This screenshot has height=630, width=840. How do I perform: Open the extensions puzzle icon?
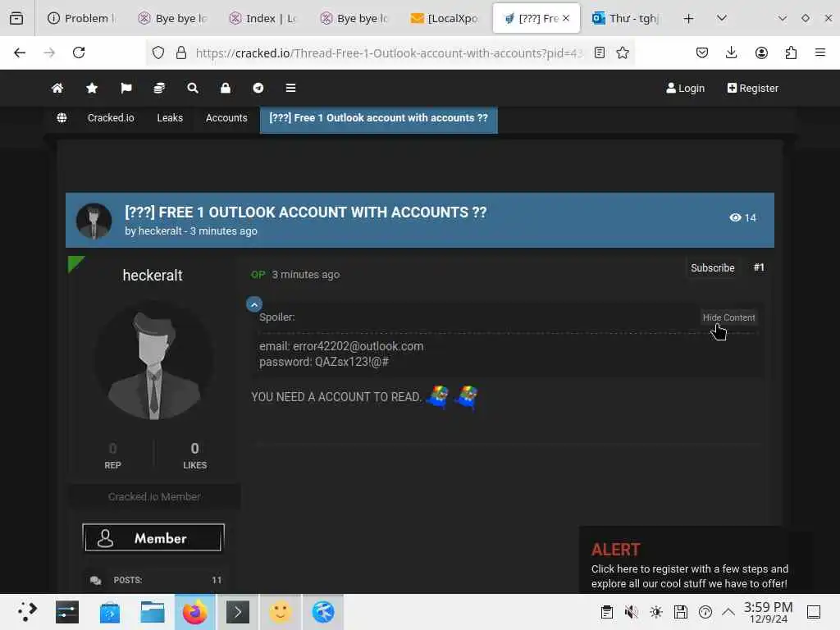click(x=791, y=52)
